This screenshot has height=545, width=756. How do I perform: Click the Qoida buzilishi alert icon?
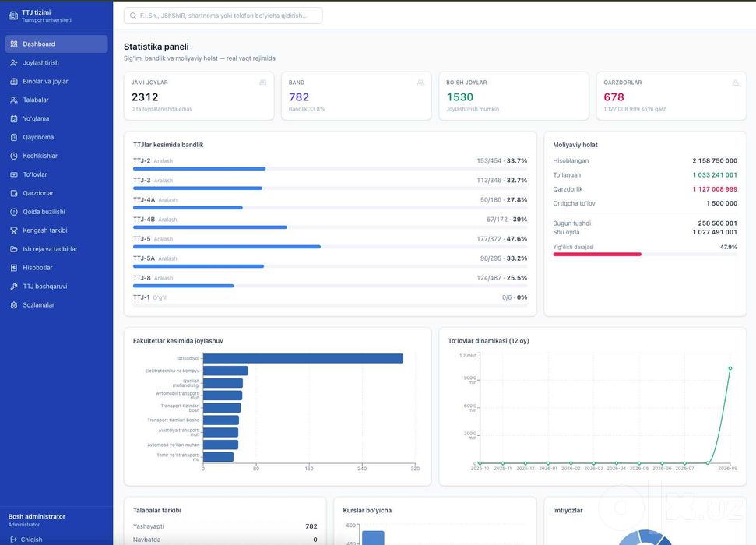(x=14, y=212)
